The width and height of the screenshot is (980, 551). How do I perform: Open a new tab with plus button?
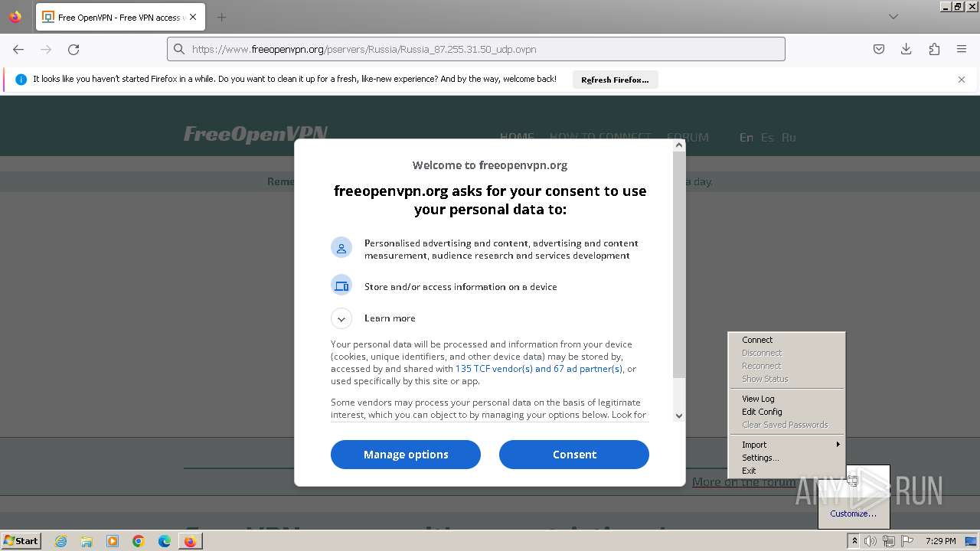click(x=221, y=17)
